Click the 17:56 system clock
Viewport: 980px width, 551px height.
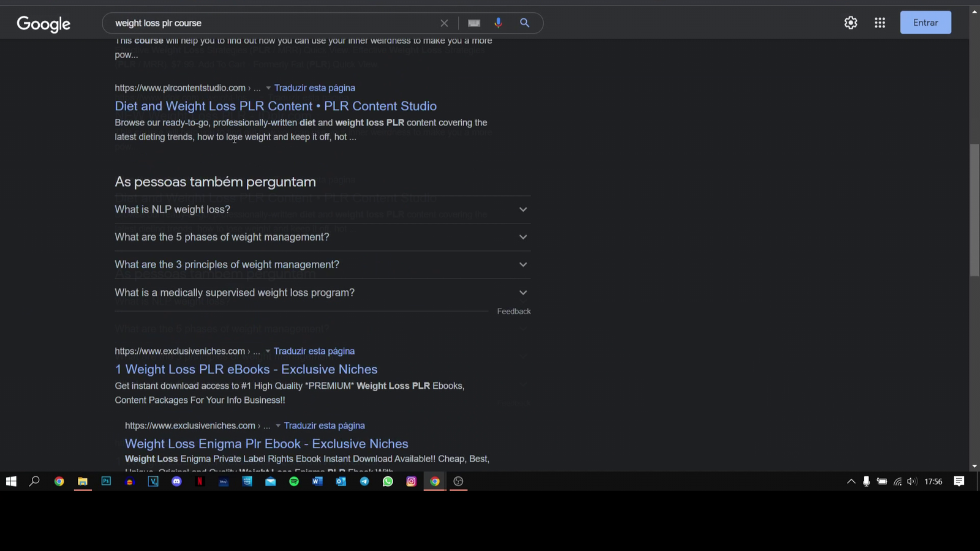coord(933,481)
